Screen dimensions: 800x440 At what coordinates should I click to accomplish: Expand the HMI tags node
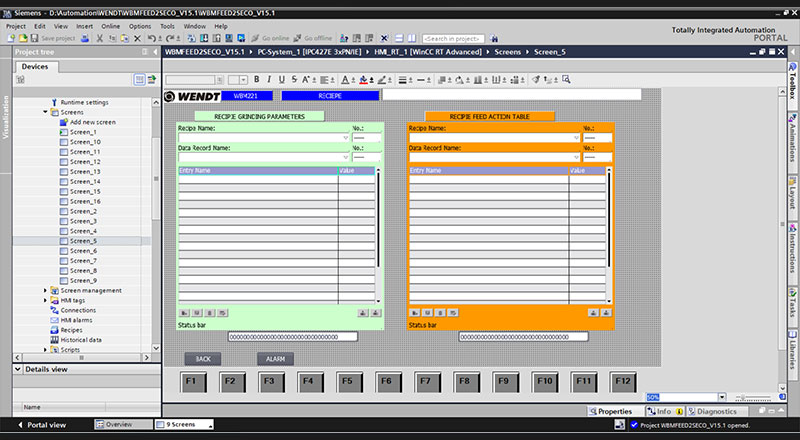(x=45, y=300)
